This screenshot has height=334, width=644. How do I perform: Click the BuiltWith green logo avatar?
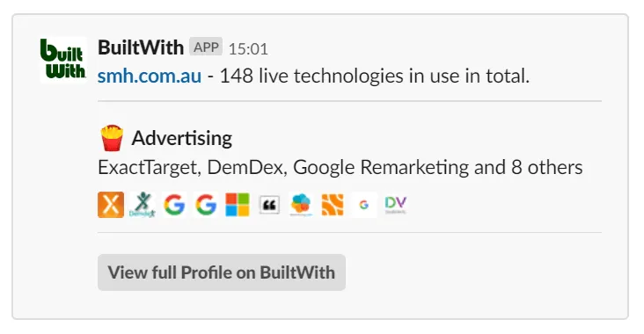click(x=63, y=60)
